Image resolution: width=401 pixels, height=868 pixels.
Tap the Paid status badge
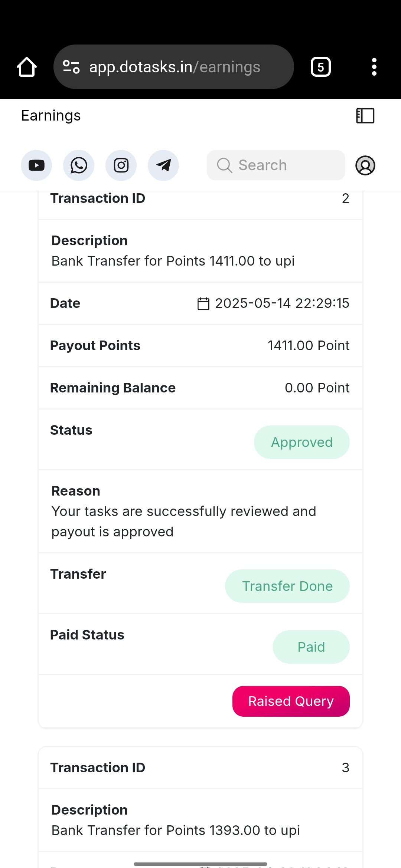tap(311, 647)
